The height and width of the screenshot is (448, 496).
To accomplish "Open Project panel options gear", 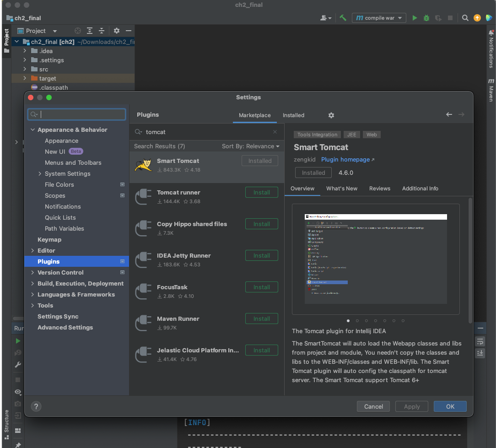I will pos(116,31).
